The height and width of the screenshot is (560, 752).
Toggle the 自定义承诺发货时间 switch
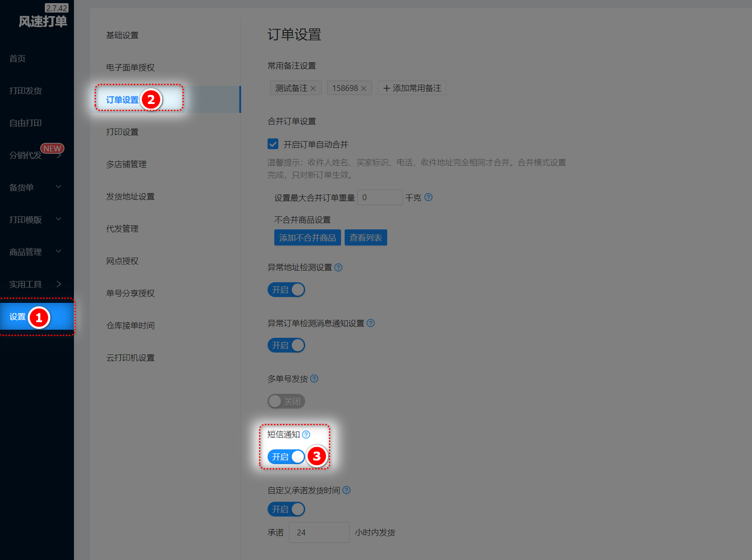click(286, 509)
